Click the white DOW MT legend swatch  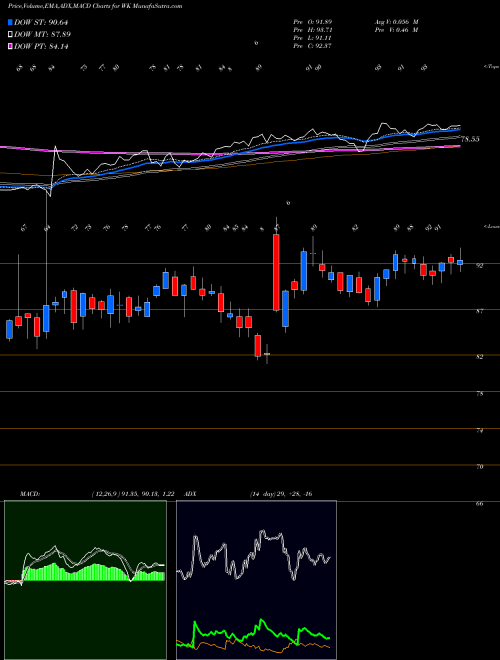click(10, 35)
